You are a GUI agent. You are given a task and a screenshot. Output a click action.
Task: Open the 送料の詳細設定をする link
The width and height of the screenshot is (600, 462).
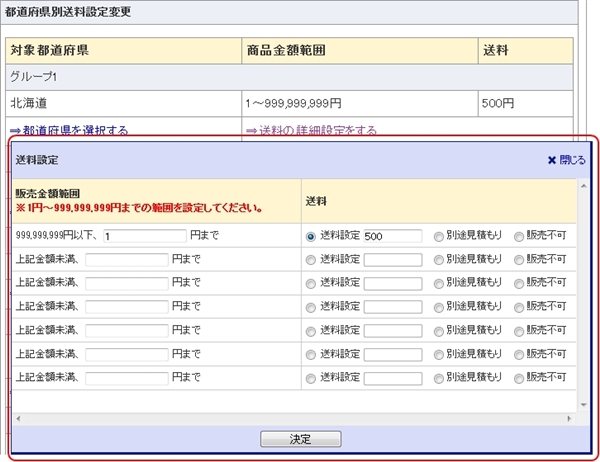(x=311, y=130)
